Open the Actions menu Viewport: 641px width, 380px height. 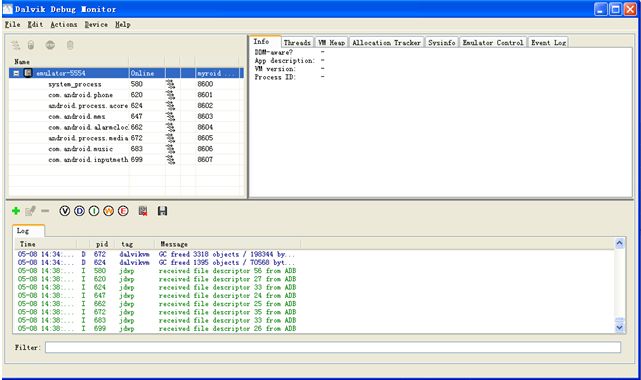(64, 25)
